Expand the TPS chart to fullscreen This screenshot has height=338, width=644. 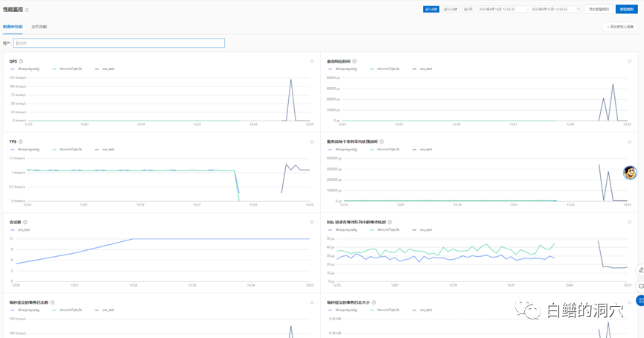tap(312, 141)
